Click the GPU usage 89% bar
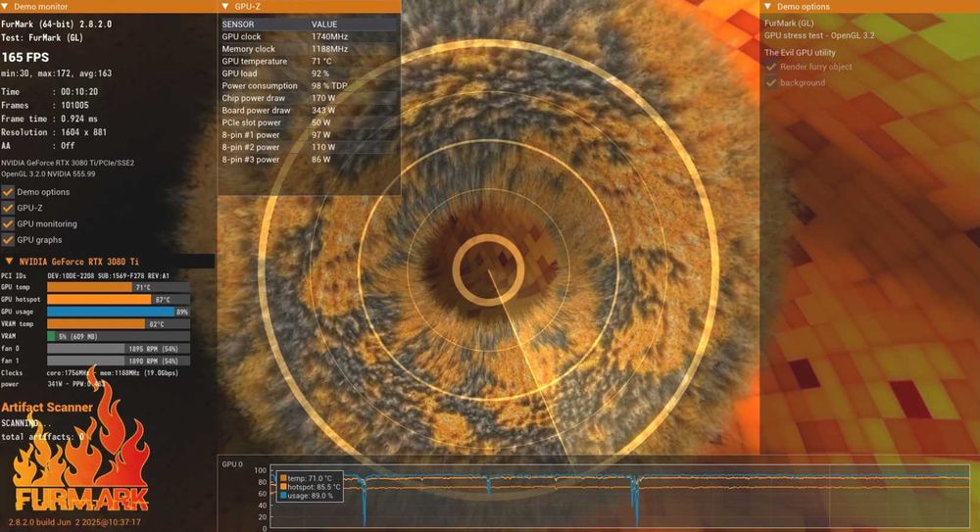 tap(119, 312)
